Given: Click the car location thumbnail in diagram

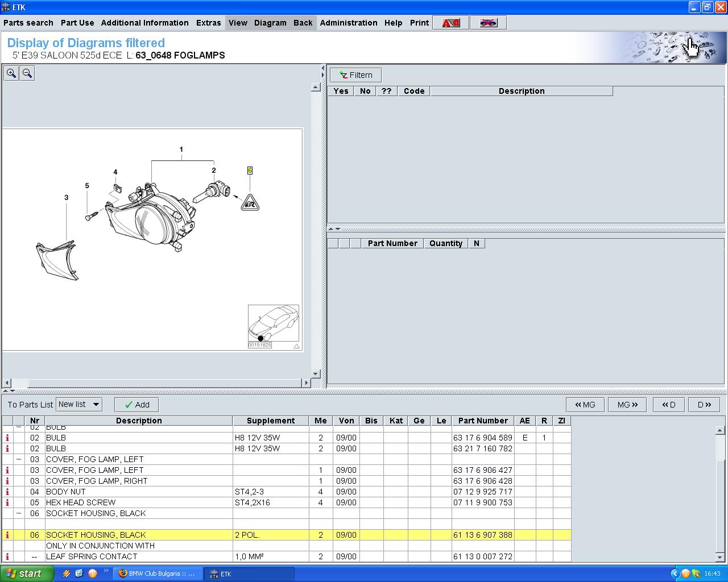Looking at the screenshot, I should click(x=273, y=323).
